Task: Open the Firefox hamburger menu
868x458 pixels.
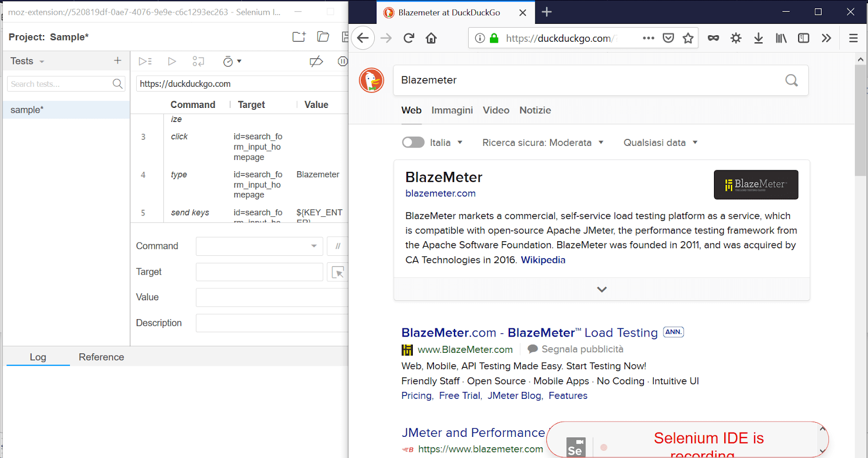Action: [853, 38]
